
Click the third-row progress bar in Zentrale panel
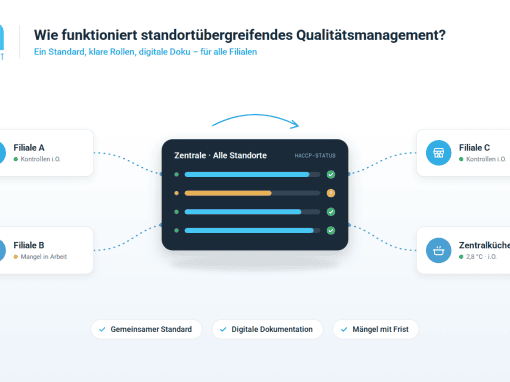[243, 212]
